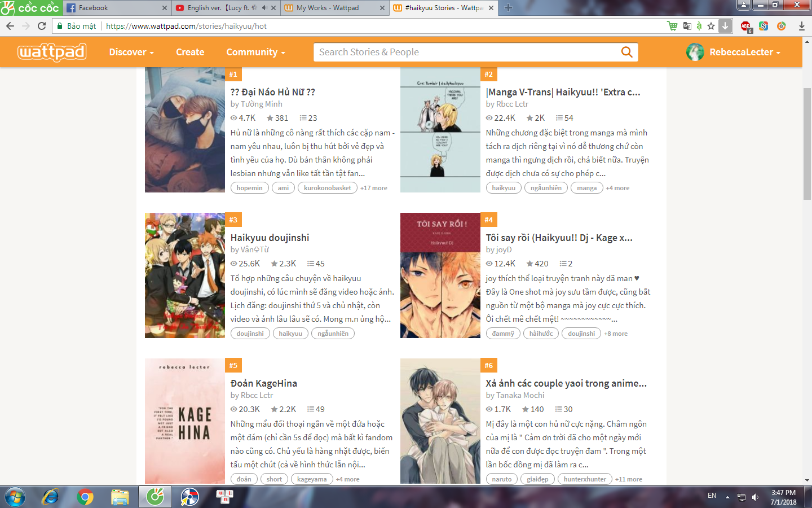
Task: Open the Adblock Plus extension icon
Action: coord(745,26)
